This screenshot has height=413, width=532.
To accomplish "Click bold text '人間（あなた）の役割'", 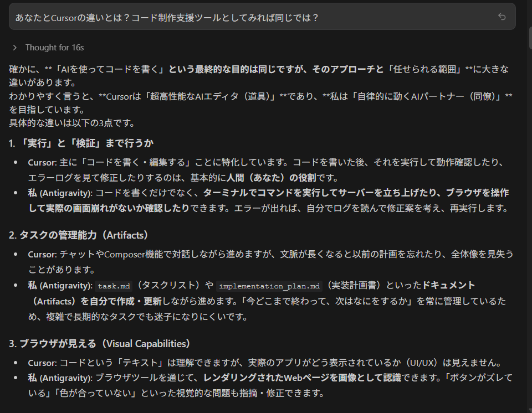I will [271, 178].
